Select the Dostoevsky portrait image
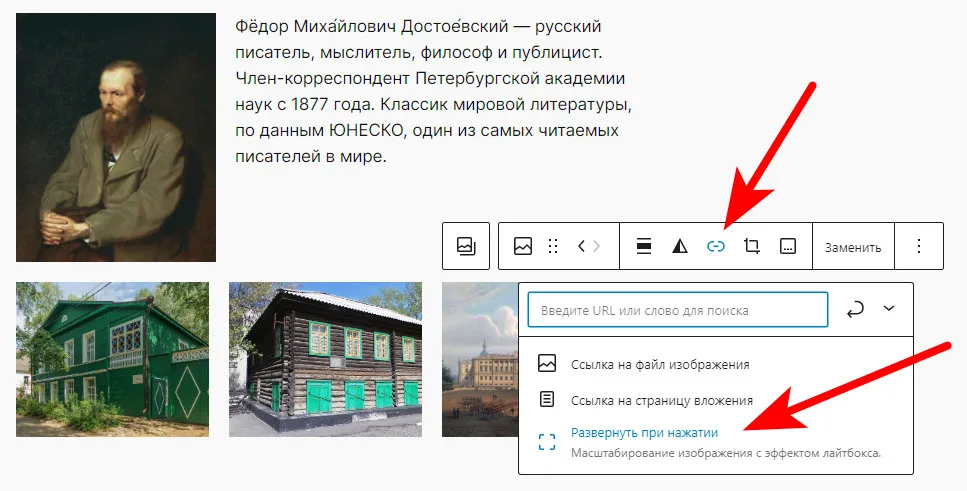The height and width of the screenshot is (491, 967). [116, 138]
